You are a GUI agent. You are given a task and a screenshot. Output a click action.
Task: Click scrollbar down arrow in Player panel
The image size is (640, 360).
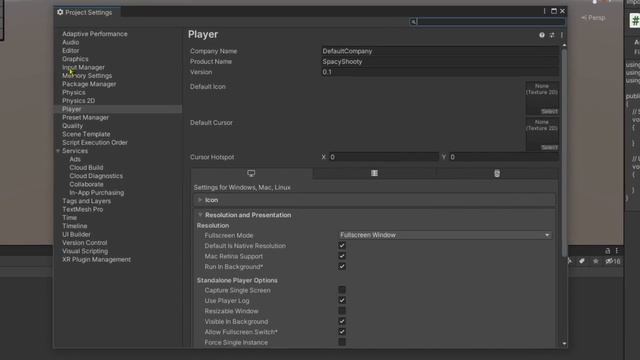pyautogui.click(x=564, y=344)
